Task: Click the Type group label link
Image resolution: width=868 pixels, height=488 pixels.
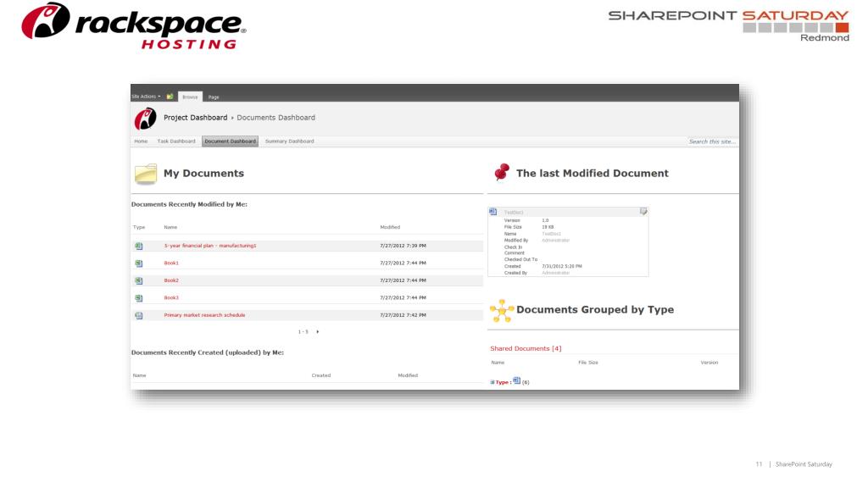Action: pos(502,382)
